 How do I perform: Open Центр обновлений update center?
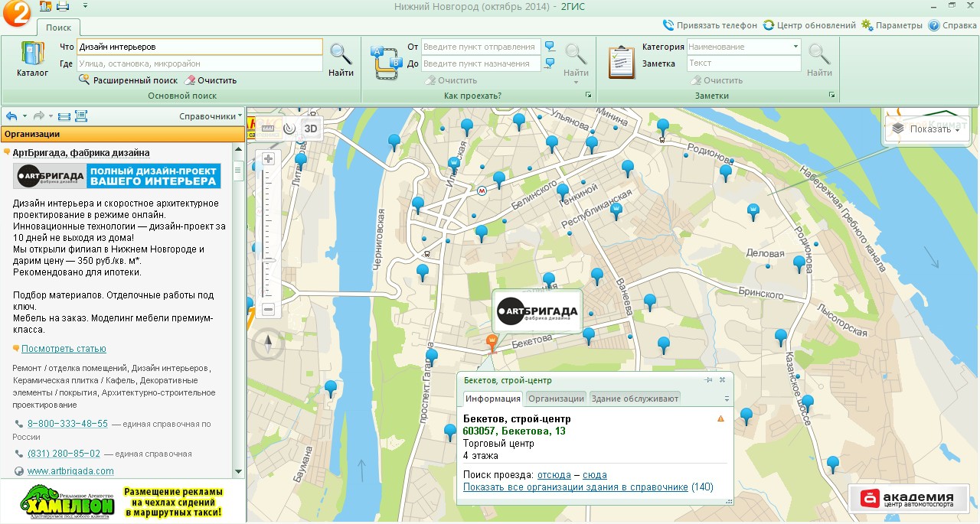(809, 25)
